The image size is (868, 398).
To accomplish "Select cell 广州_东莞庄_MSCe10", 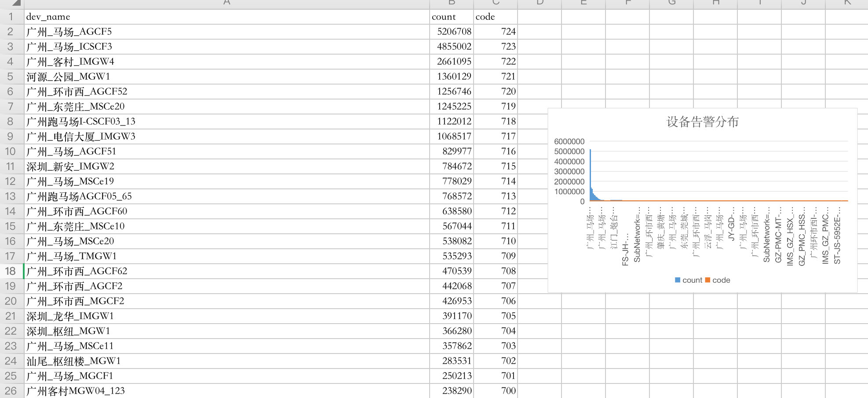I will [x=227, y=226].
